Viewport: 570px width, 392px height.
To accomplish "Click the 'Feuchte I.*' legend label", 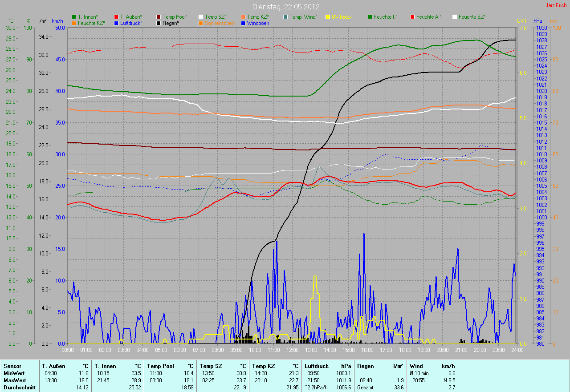I will coord(386,17).
